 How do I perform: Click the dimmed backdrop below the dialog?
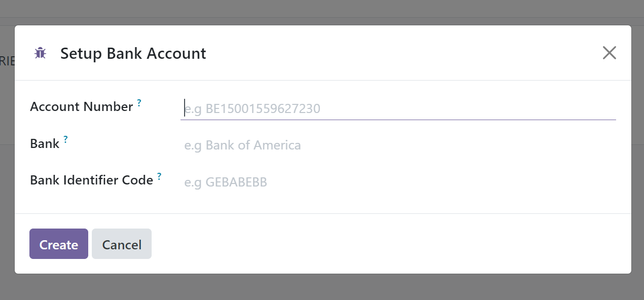(322, 287)
